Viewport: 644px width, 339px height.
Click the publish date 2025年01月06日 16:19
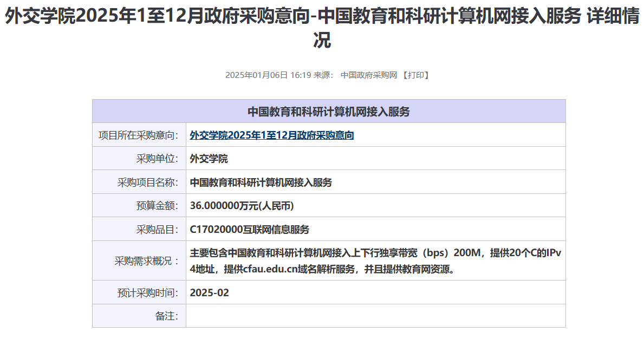pos(268,75)
